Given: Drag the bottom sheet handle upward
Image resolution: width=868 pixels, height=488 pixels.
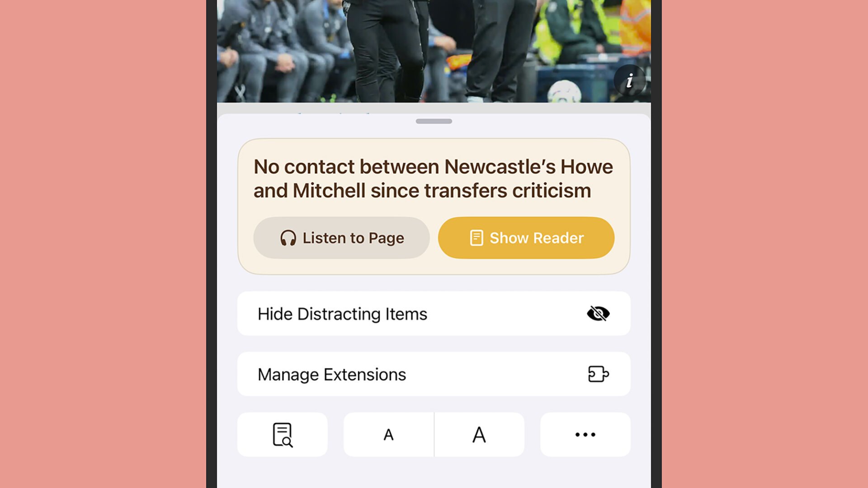Looking at the screenshot, I should (x=434, y=121).
